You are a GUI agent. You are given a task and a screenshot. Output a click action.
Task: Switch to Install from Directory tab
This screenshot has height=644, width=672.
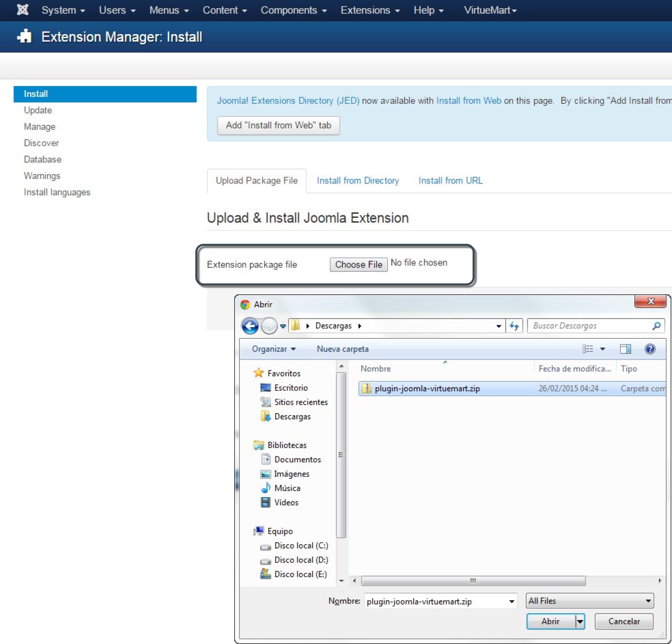[358, 180]
